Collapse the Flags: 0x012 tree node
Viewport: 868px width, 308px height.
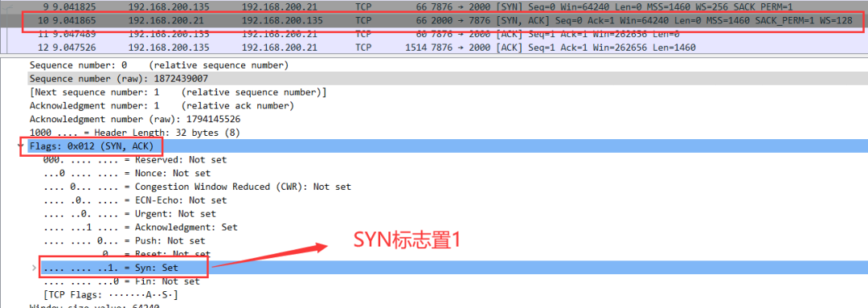point(20,146)
